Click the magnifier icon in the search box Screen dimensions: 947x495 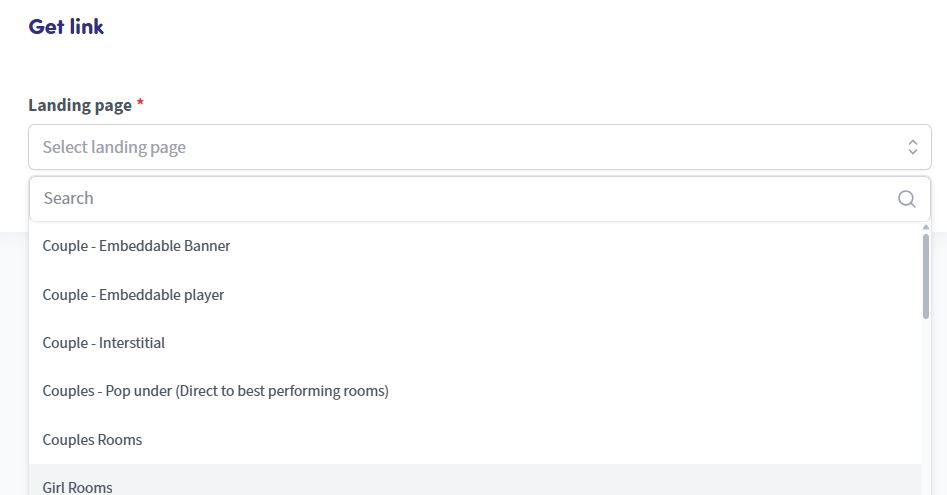pyautogui.click(x=906, y=199)
